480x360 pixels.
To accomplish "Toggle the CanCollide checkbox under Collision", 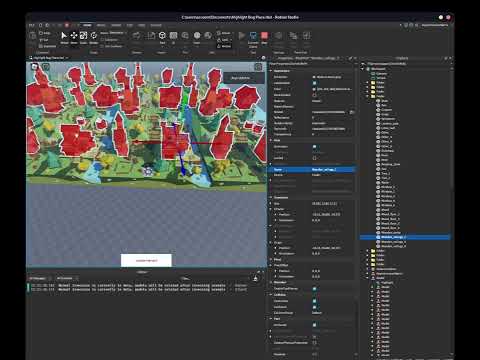I will tap(314, 301).
